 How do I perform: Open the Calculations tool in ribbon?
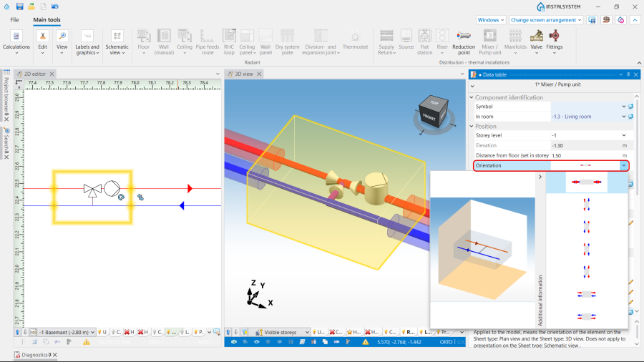click(x=16, y=42)
